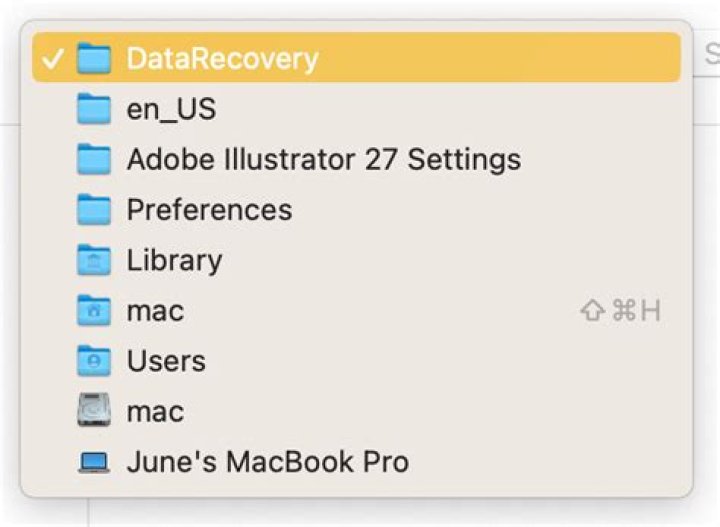
Task: Click the June's MacBook Pro laptop icon
Action: 93,462
